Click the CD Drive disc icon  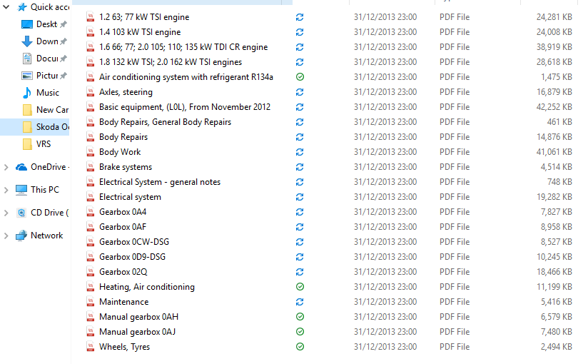[21, 213]
